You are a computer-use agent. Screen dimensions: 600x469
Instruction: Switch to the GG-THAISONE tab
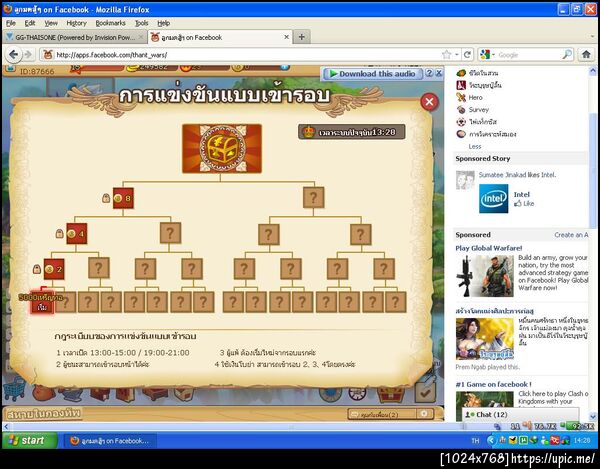click(75, 37)
